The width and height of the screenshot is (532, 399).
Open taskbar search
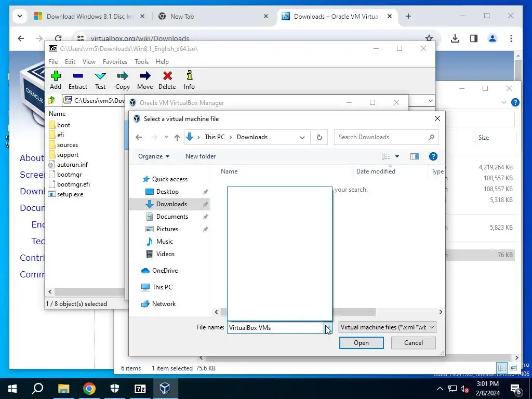pyautogui.click(x=37, y=389)
